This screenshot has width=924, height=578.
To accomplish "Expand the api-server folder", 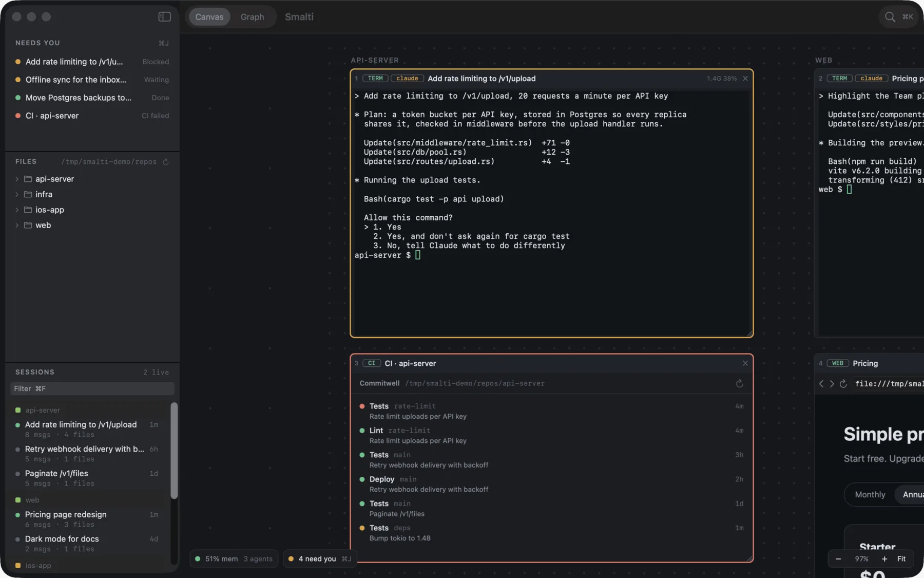I will tap(17, 179).
